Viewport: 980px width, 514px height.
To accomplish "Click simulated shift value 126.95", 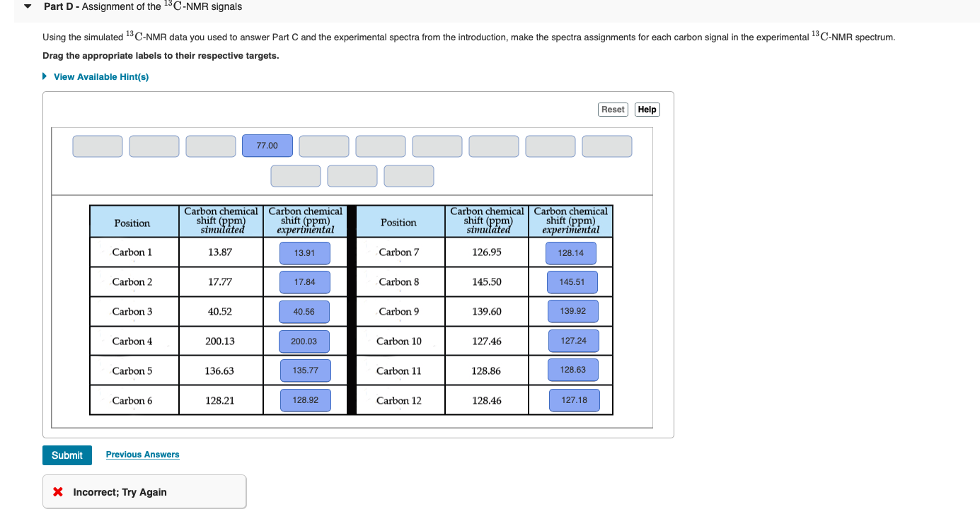I will click(487, 252).
